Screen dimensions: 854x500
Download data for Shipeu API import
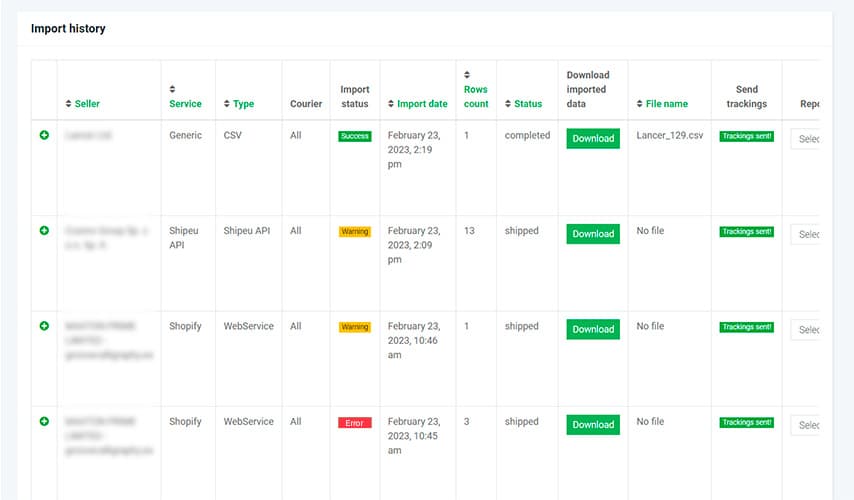[593, 234]
